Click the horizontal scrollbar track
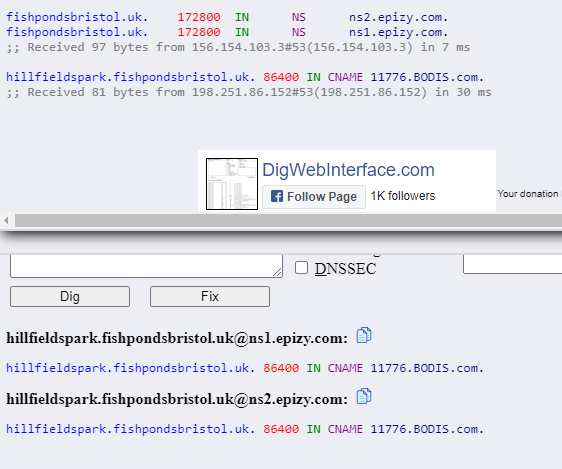This screenshot has width=562, height=469. [288, 221]
